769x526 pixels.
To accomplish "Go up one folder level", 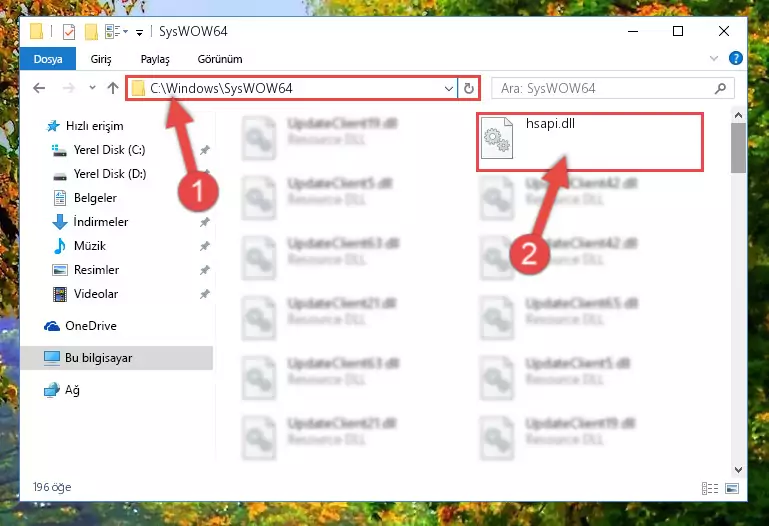I will click(113, 88).
